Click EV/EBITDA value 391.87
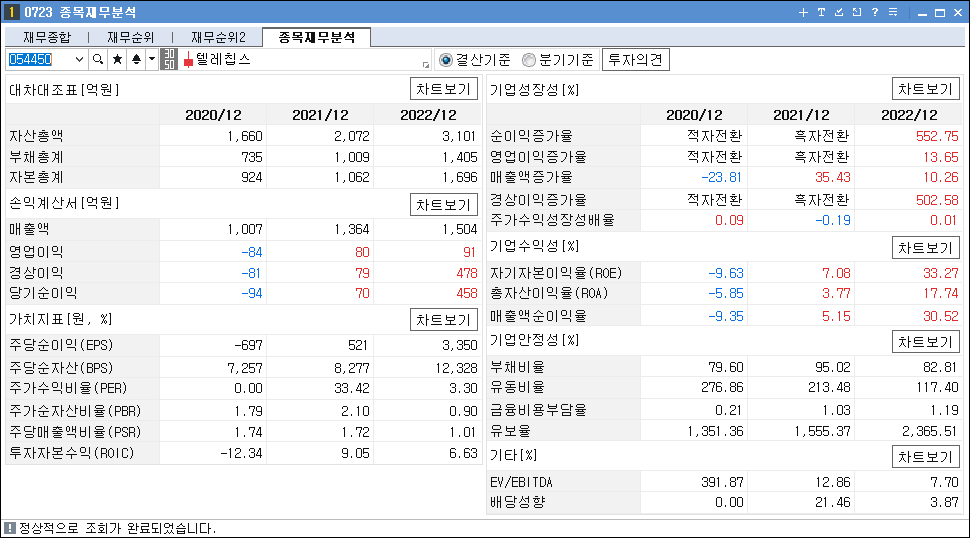This screenshot has height=538, width=970. [x=723, y=482]
